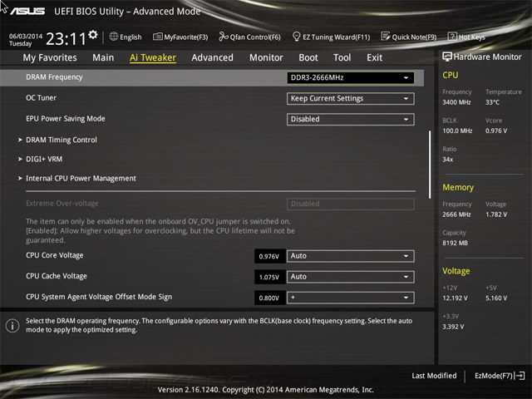Screen dimensions: 532x399
Task: Click the 1.075V CPU Cache Voltage readout
Action: coord(269,277)
